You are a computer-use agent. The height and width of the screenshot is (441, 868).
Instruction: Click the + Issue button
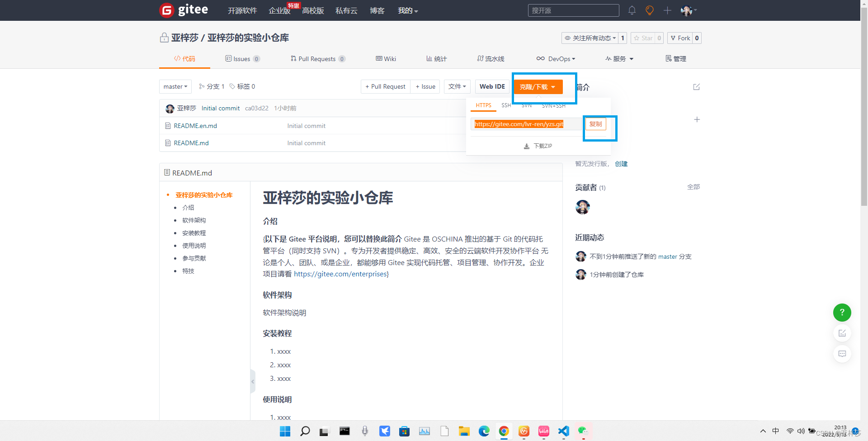(x=425, y=86)
